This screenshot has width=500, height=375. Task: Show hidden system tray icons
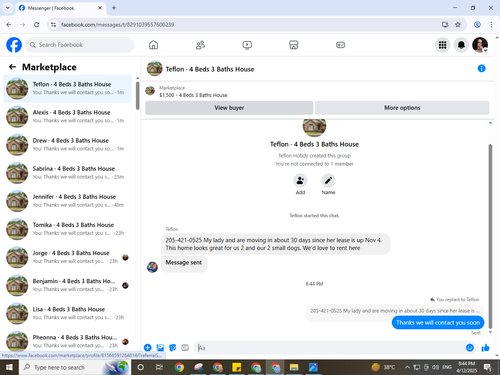pyautogui.click(x=407, y=367)
